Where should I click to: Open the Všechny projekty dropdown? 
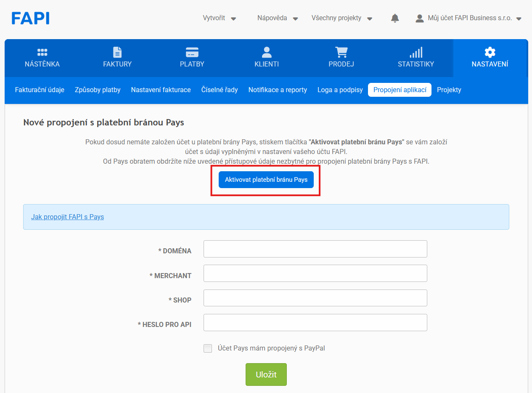coord(342,18)
